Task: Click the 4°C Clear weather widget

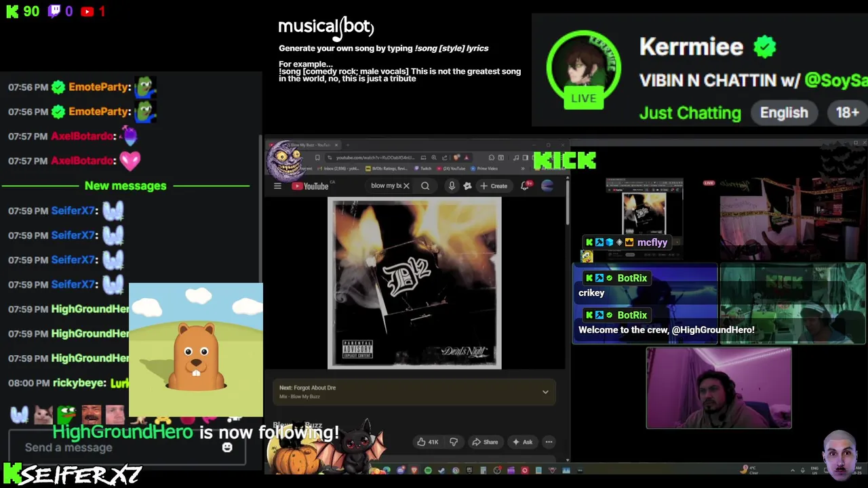Action: [x=750, y=470]
